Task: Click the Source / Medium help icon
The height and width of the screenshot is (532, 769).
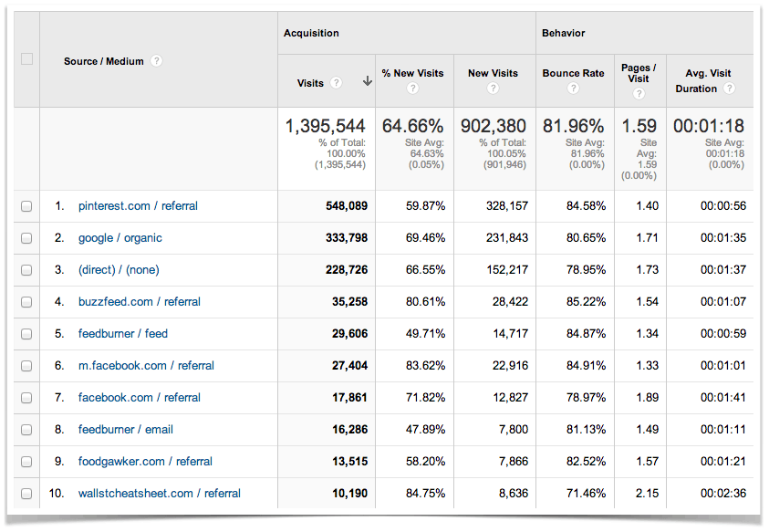Action: (x=157, y=61)
